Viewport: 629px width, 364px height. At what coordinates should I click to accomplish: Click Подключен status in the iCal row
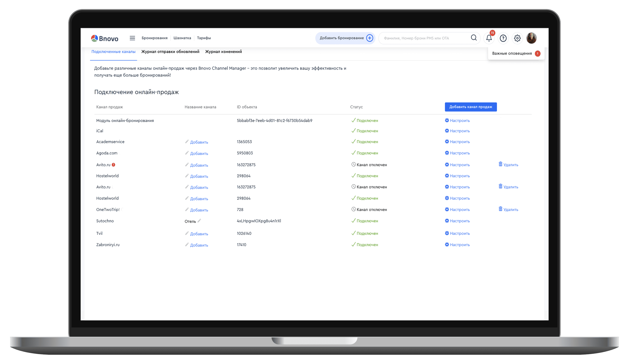point(364,131)
